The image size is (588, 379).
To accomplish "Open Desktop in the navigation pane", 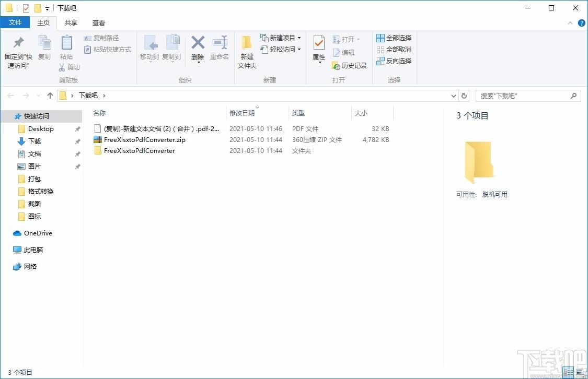I will [x=41, y=129].
